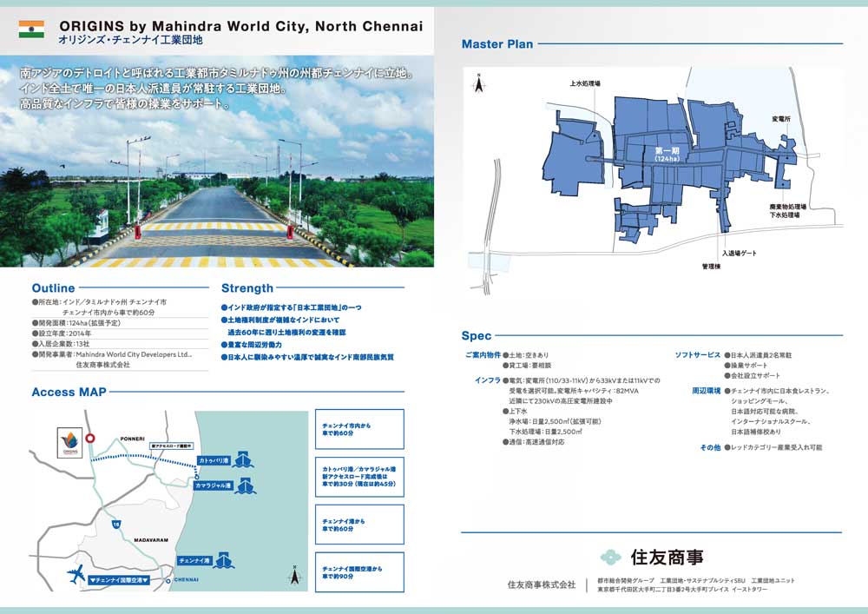Image resolution: width=868 pixels, height=614 pixels.
Task: Click the subtitle 'オリジンズ・チェンナイ工業団地'
Action: point(131,40)
